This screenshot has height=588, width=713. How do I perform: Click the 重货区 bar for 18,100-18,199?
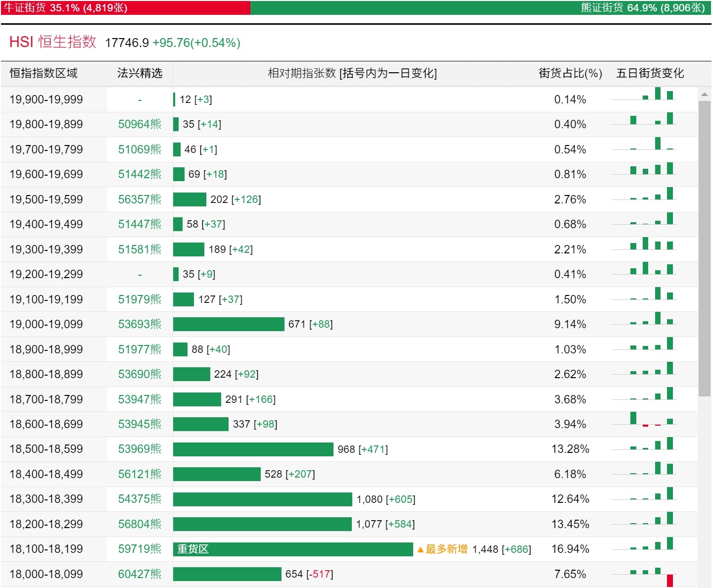(293, 549)
